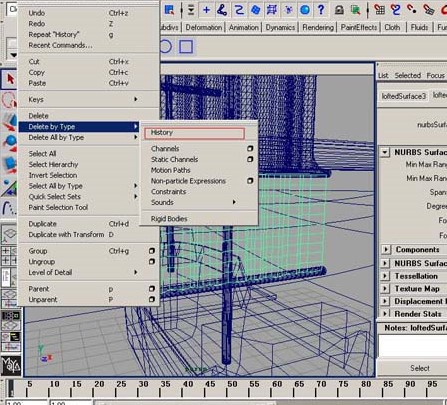
Task: Open the Selected menu in Attribute Editor
Action: (x=408, y=76)
